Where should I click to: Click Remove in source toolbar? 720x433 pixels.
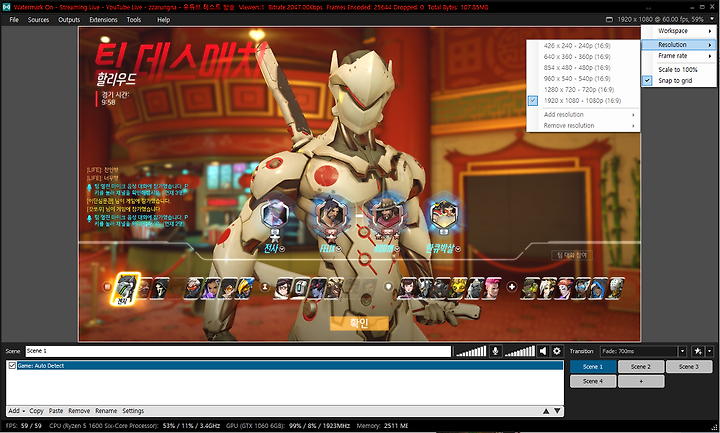click(x=79, y=411)
